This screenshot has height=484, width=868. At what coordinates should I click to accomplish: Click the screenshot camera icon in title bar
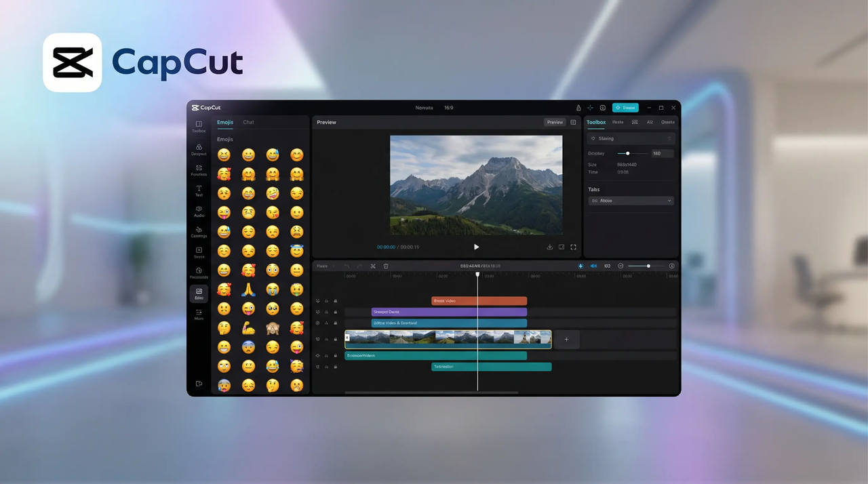pyautogui.click(x=602, y=108)
